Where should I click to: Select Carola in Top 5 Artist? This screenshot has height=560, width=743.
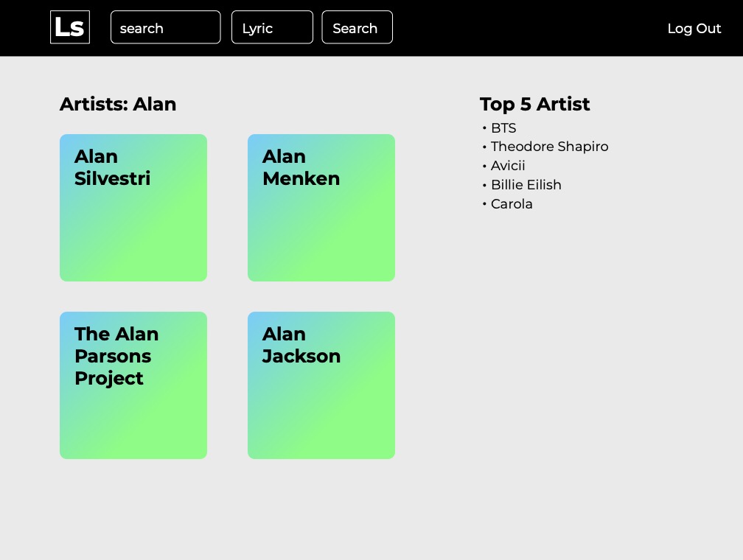[x=512, y=203]
